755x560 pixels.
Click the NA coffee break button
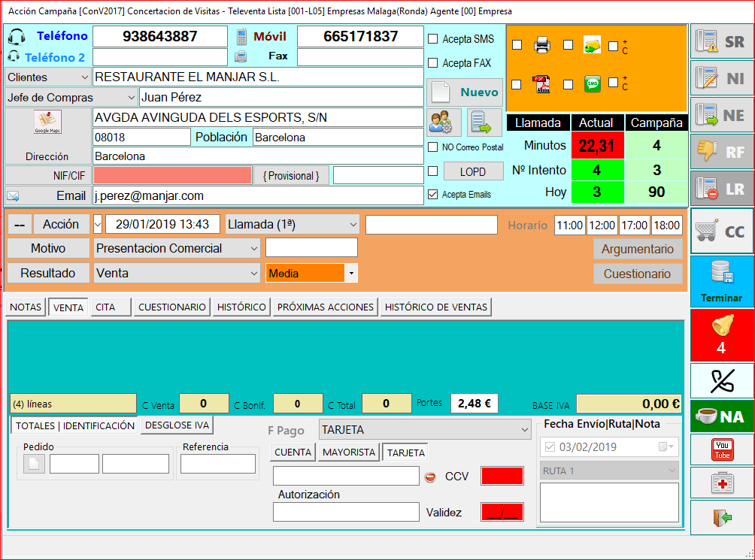[722, 416]
